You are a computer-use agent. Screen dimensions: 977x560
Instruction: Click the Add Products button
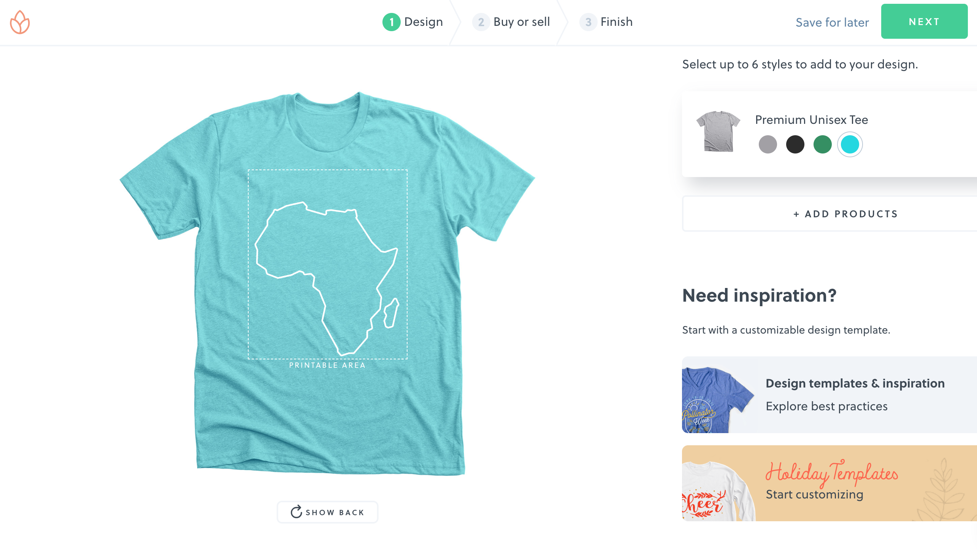coord(845,214)
